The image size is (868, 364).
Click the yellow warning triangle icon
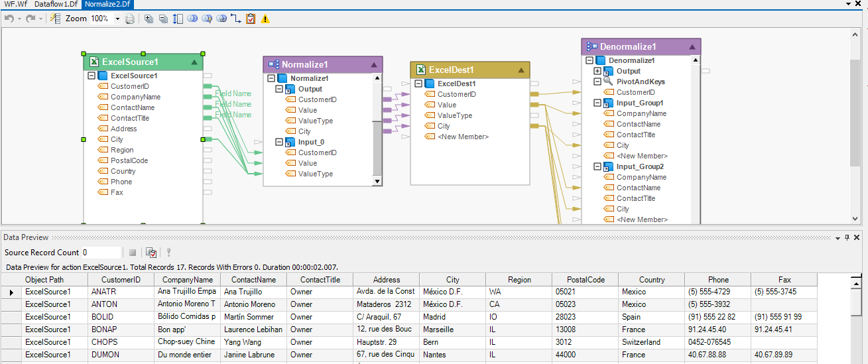coord(265,19)
